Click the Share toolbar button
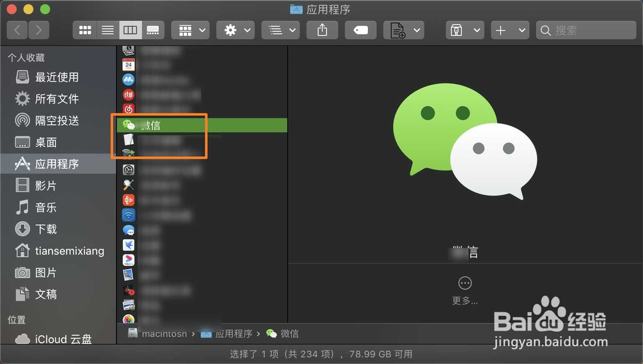Viewport: 643px width, 364px height. point(322,30)
